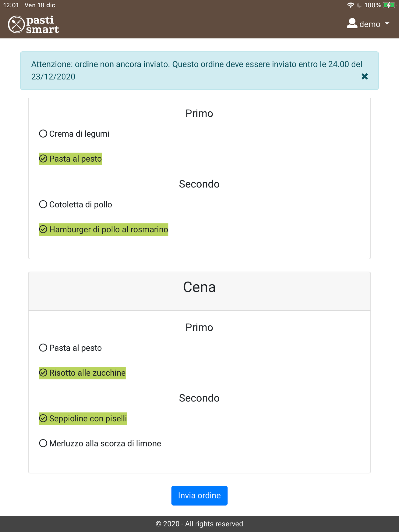
Task: Click checked icon beside Risotto alle zucchine
Action: (x=43, y=373)
